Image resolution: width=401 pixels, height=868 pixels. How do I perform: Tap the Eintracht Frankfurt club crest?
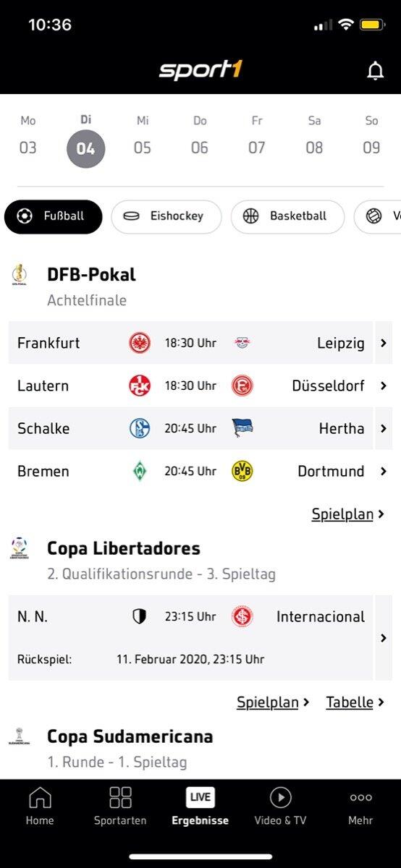coord(140,343)
